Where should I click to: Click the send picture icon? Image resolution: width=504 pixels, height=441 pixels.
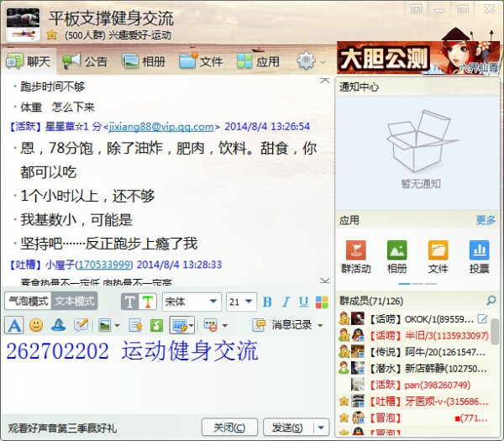tap(105, 326)
